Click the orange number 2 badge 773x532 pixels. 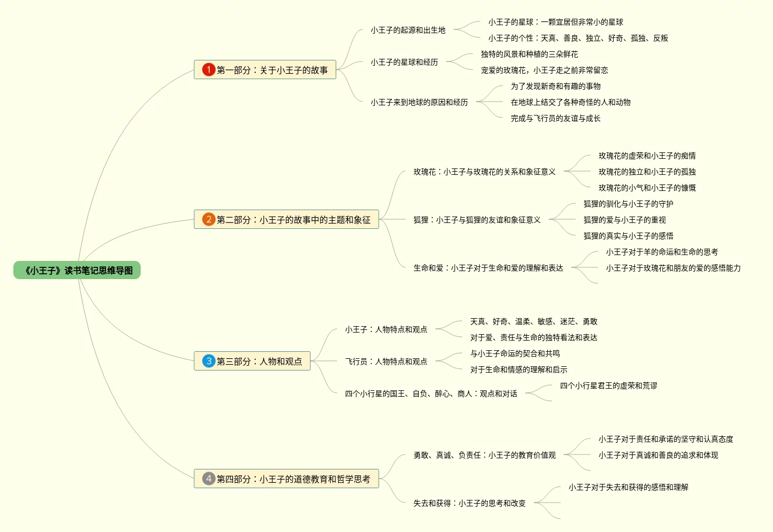[209, 219]
